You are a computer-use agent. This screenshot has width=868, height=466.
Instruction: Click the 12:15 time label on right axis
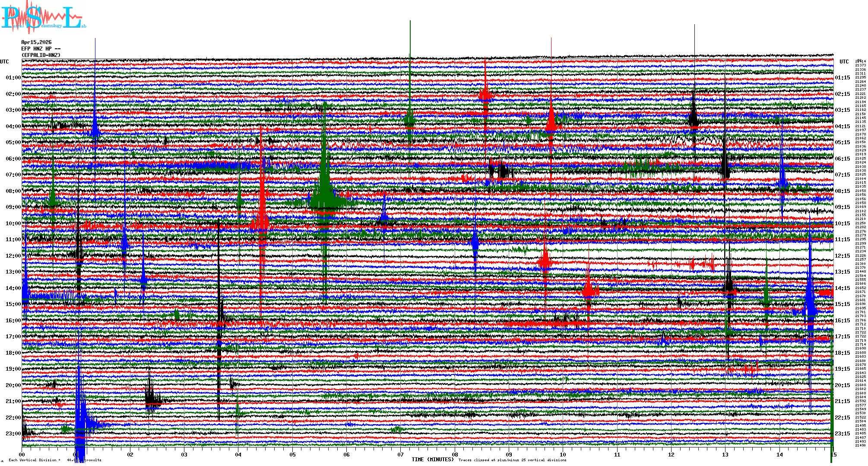842,256
